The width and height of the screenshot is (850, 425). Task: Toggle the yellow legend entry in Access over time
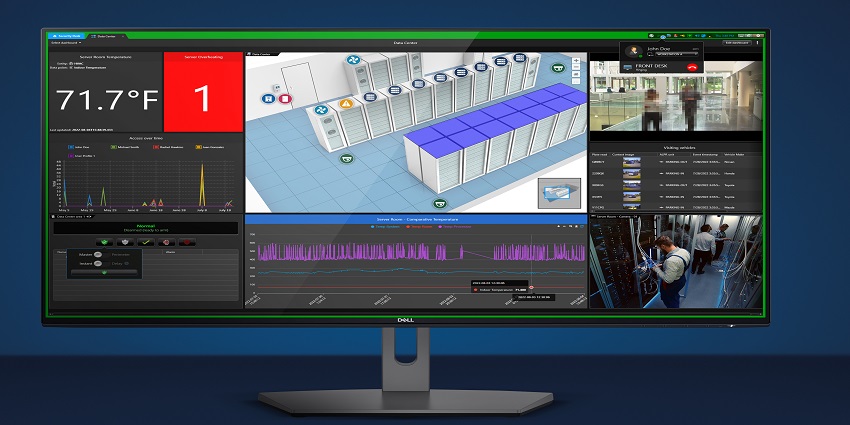pos(209,147)
